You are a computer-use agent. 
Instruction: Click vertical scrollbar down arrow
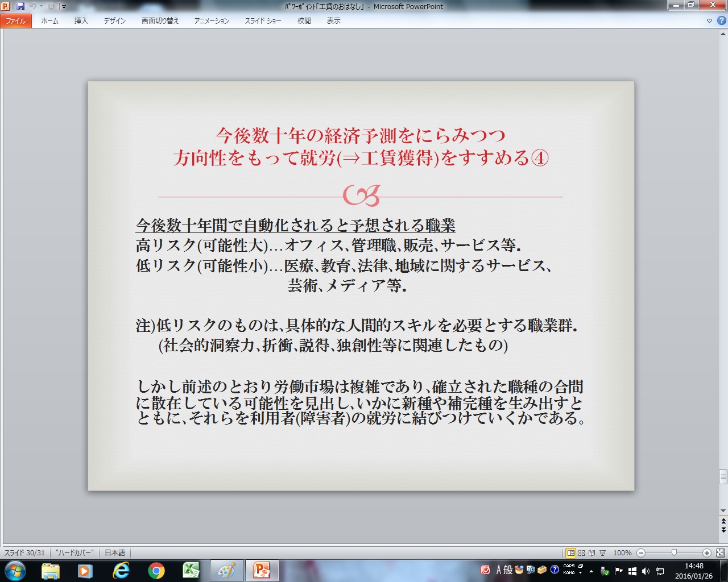pos(723,510)
